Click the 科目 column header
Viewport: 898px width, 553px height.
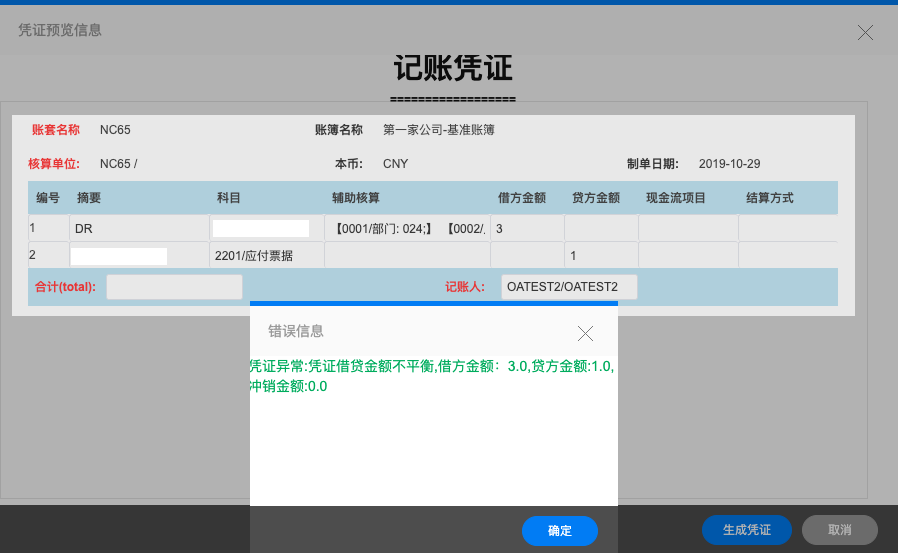click(x=228, y=198)
